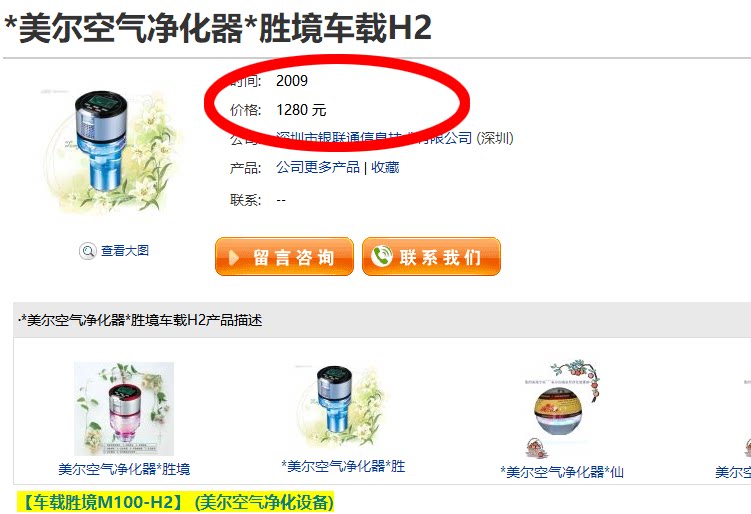This screenshot has height=514, width=751.
Task: Click the *美尔空气净化器*胜 product link
Action: tap(343, 466)
